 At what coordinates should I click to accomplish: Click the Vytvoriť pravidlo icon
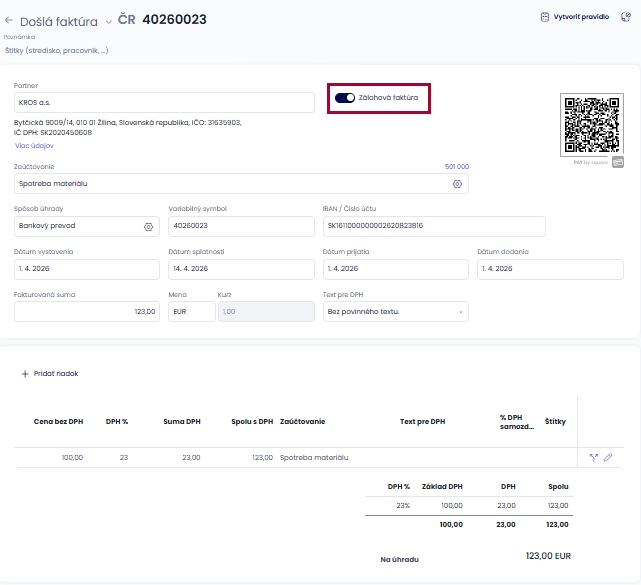pyautogui.click(x=545, y=17)
